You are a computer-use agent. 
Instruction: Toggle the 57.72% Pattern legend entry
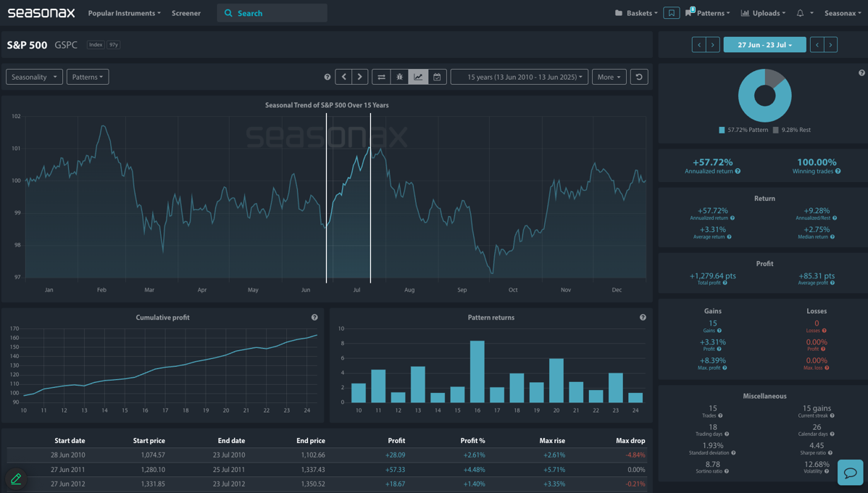tap(743, 130)
